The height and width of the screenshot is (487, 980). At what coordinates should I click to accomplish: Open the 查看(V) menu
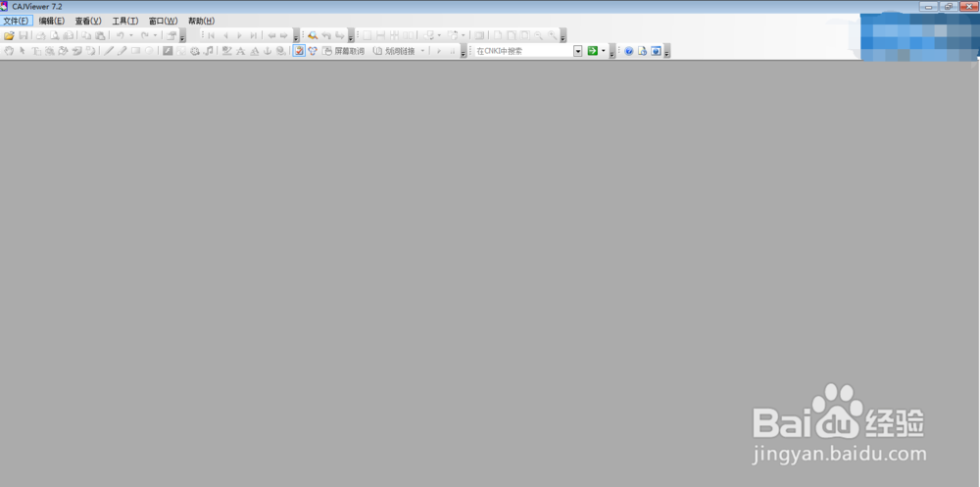[88, 21]
